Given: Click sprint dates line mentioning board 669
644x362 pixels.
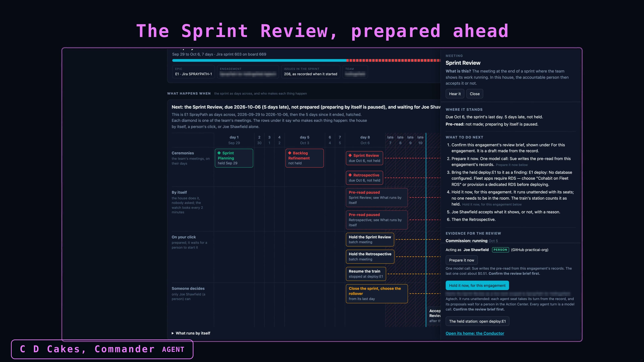Looking at the screenshot, I should pos(219,54).
